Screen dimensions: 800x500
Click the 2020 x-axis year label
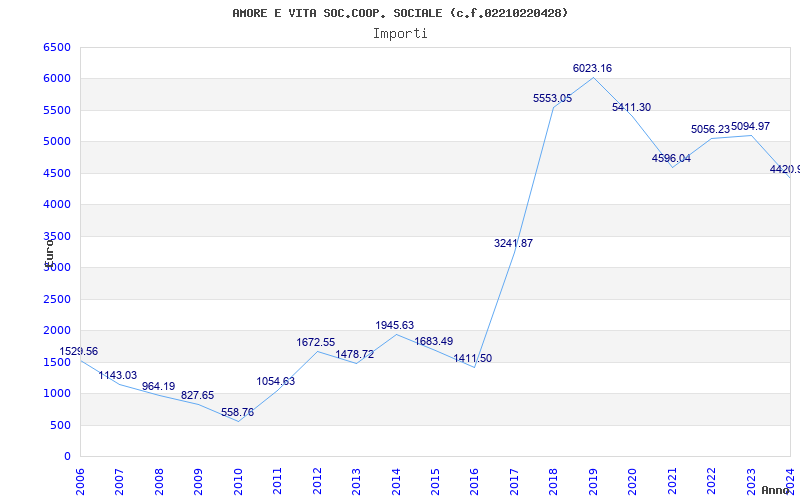[x=633, y=481]
